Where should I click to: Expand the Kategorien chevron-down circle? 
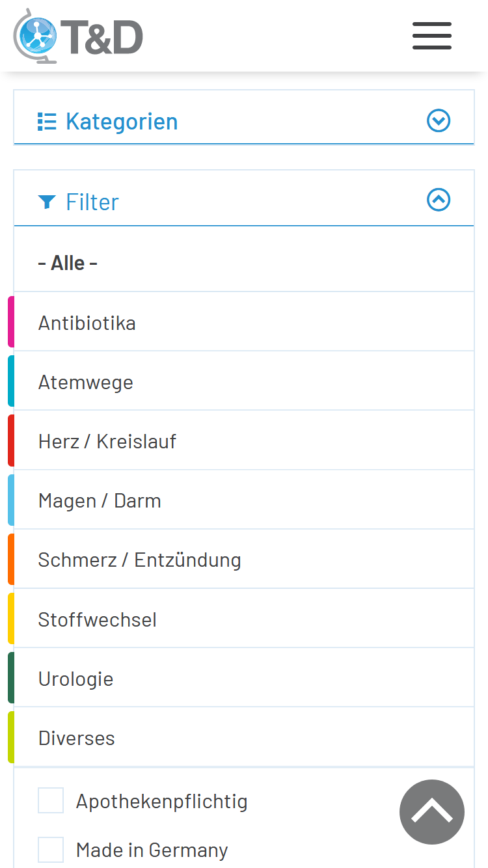(439, 120)
